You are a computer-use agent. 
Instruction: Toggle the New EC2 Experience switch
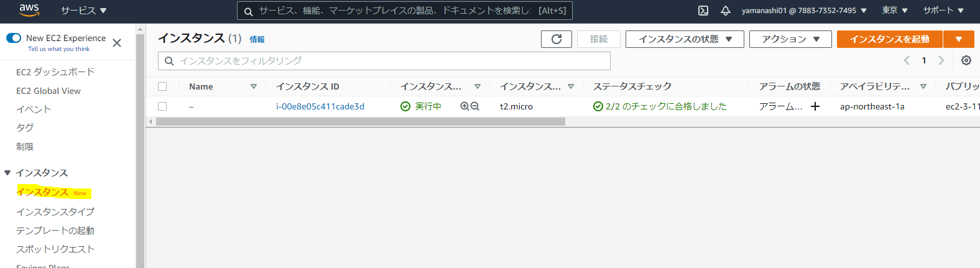(x=14, y=38)
